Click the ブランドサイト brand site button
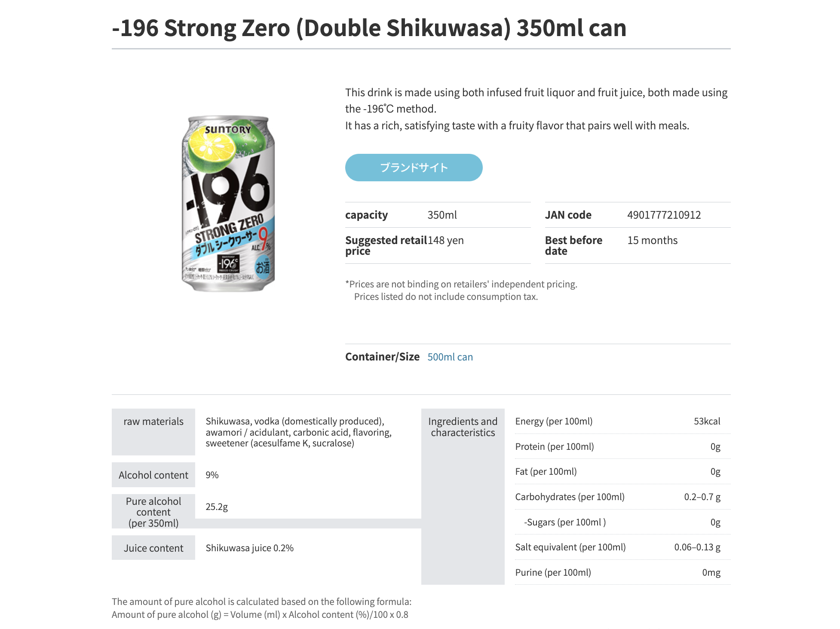 tap(413, 168)
